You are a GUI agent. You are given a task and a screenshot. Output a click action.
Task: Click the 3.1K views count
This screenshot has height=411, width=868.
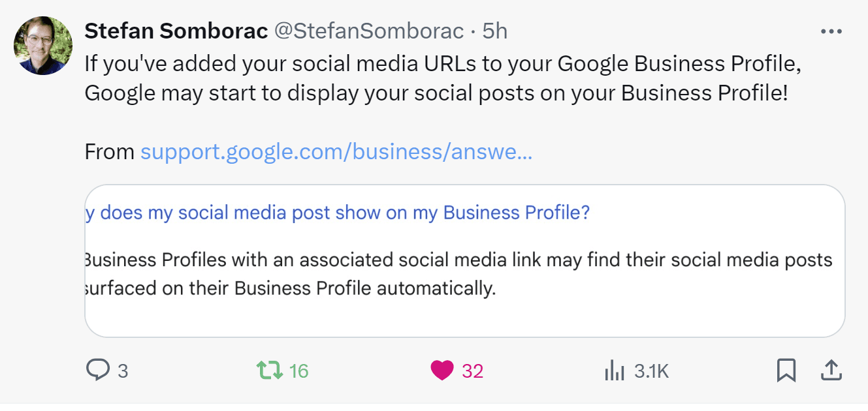pyautogui.click(x=651, y=371)
